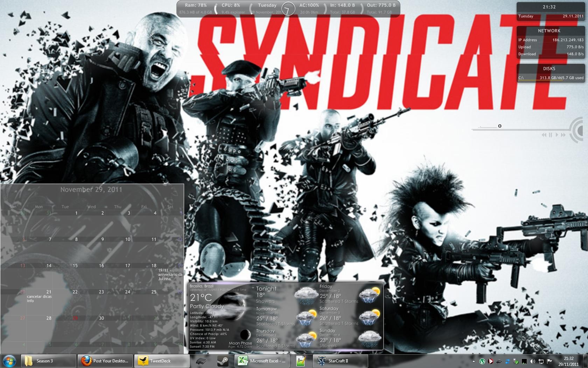Skip forward in desktop music player
The height and width of the screenshot is (368, 588).
tap(563, 135)
